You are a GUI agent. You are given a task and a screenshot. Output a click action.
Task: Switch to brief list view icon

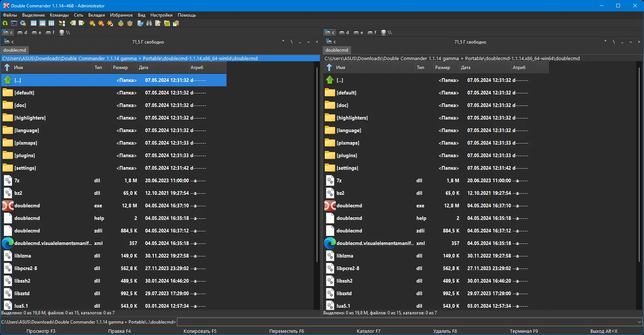(34, 23)
